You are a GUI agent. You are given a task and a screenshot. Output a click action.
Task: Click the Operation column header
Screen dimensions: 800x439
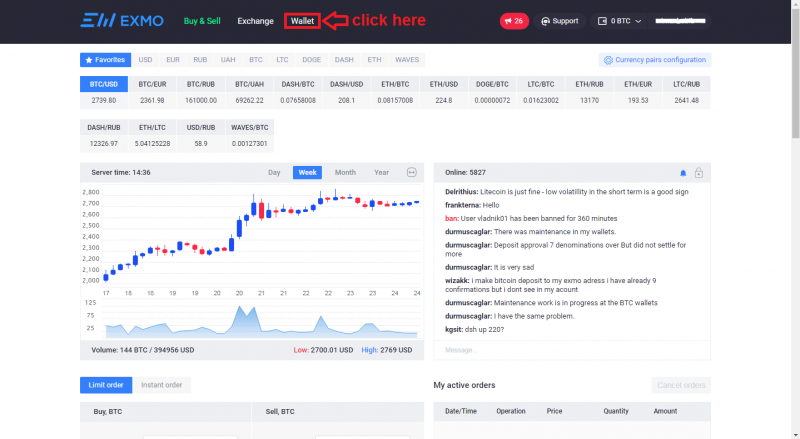[x=511, y=411]
